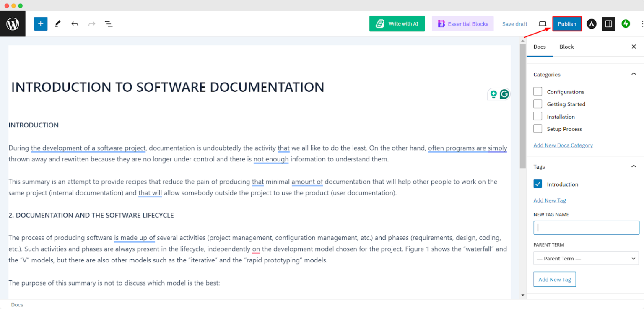Click the Astra icon near Publish
Screen dimensions: 644x309
[x=591, y=23]
